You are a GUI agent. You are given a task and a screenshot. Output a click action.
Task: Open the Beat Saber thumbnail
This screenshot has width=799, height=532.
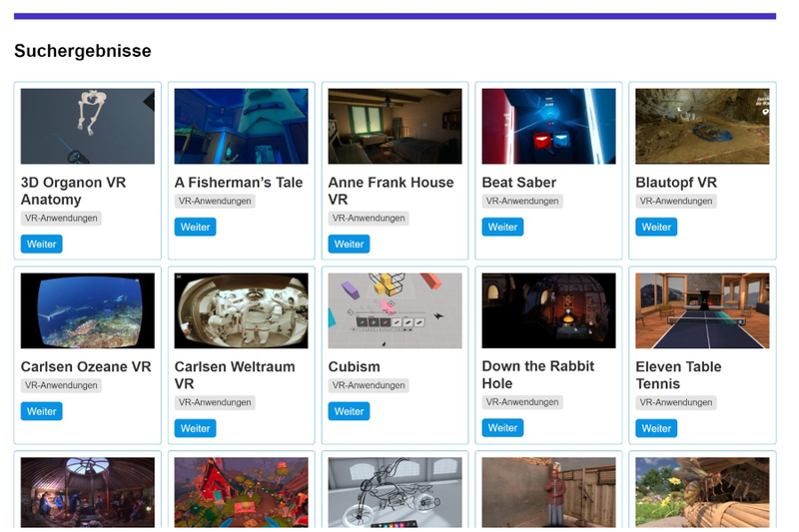(x=548, y=127)
